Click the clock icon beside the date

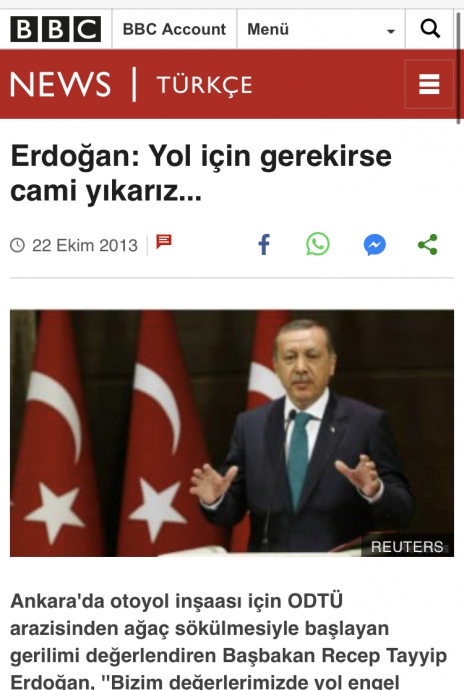click(18, 245)
